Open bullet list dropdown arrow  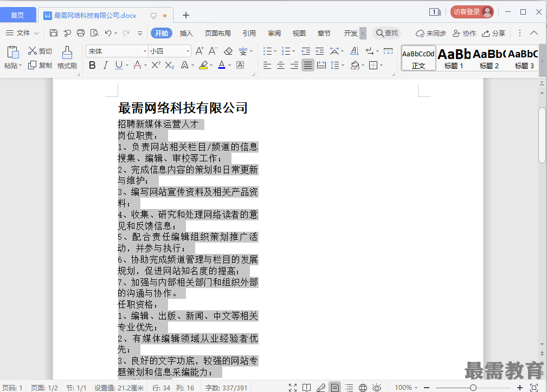275,51
